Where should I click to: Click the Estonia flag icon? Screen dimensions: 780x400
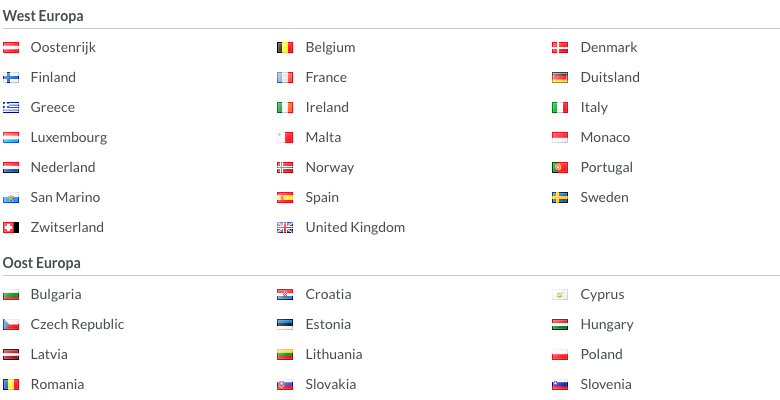285,324
